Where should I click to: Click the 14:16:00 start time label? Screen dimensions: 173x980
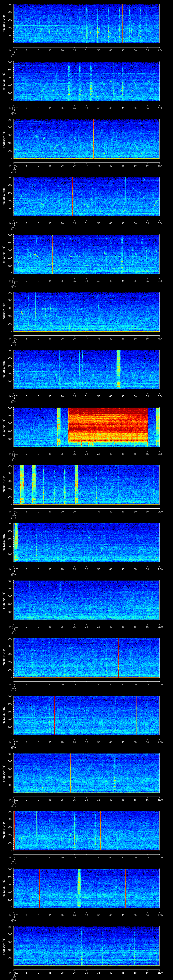[13, 915]
